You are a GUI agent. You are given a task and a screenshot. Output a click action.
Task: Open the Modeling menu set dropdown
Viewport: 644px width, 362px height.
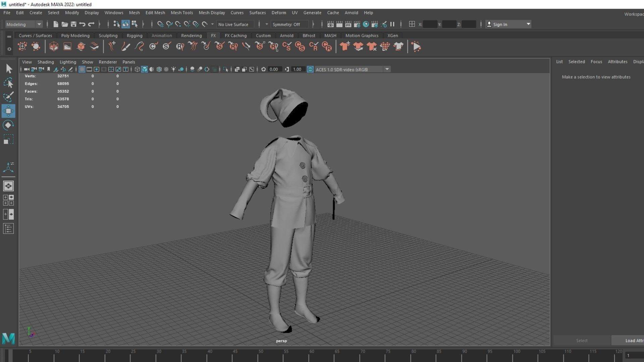pos(23,24)
